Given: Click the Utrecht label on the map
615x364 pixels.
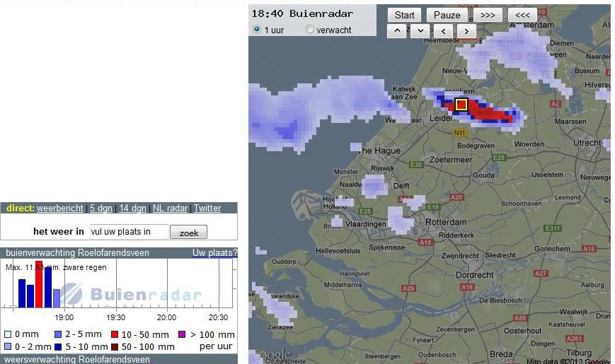Looking at the screenshot, I should [x=587, y=143].
